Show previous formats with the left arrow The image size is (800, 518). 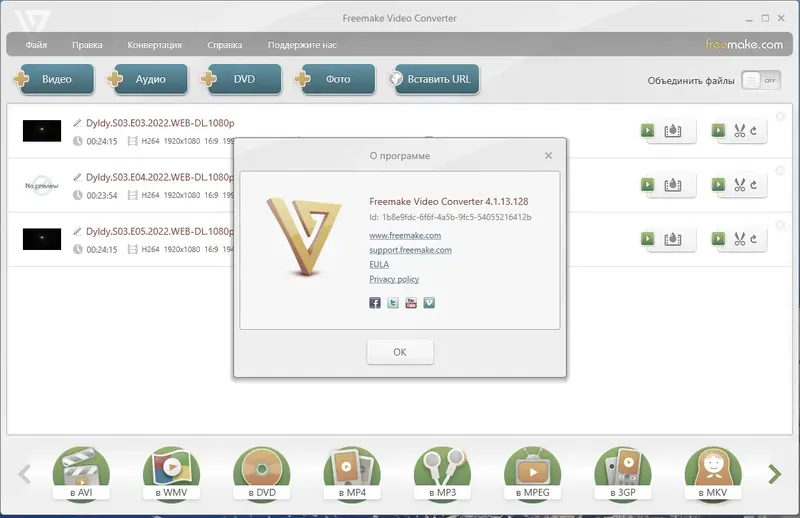(x=24, y=474)
